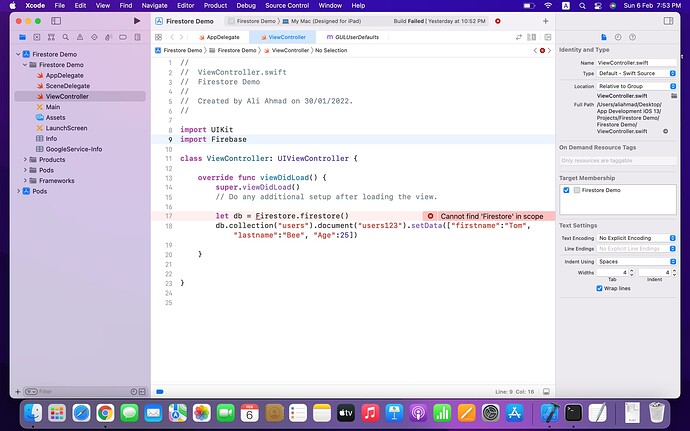Open the library with the plus button

546,21
